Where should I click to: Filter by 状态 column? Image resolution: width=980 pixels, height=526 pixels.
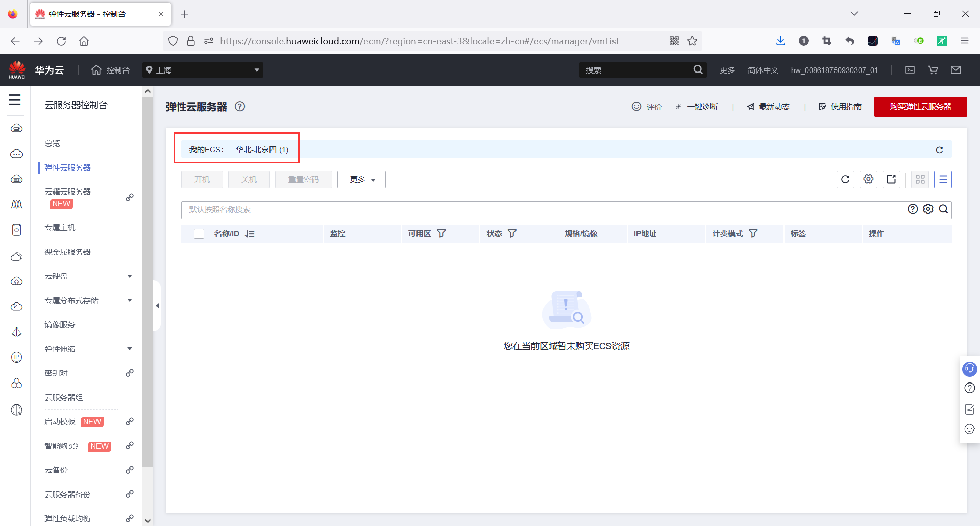point(512,233)
